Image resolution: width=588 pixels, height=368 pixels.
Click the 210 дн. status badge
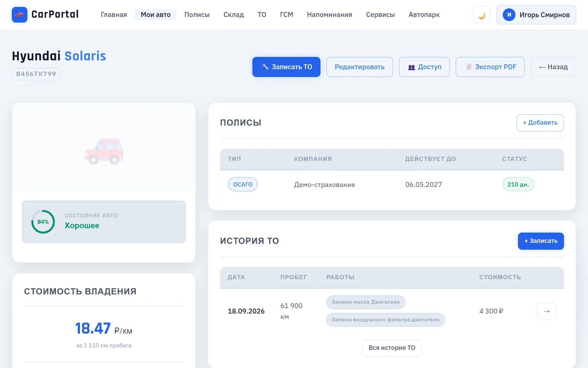click(x=518, y=184)
